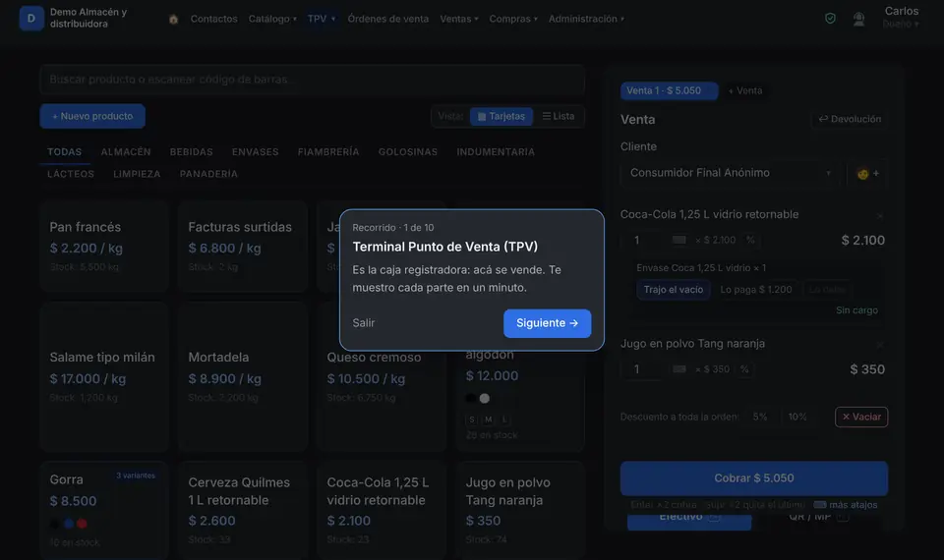Add Cerveza Quilmes 1 L retornable card

243,510
